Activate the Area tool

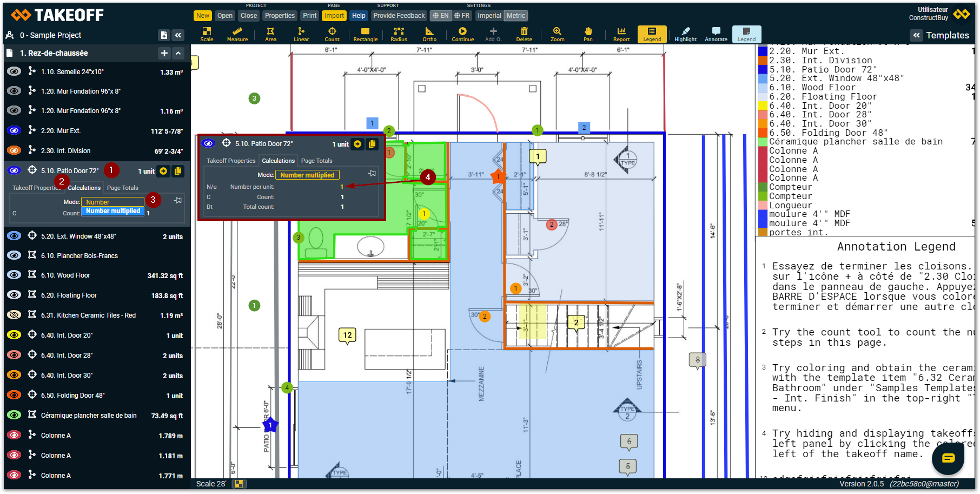(x=270, y=34)
